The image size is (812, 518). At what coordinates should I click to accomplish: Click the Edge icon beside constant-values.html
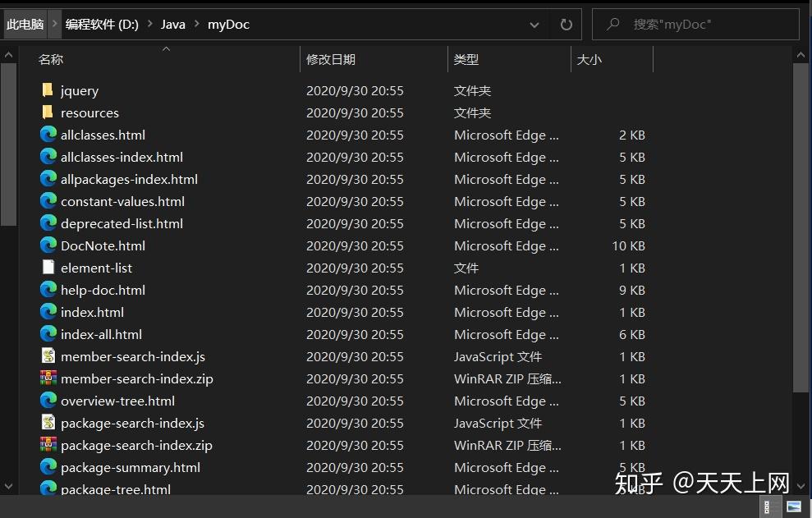(48, 201)
